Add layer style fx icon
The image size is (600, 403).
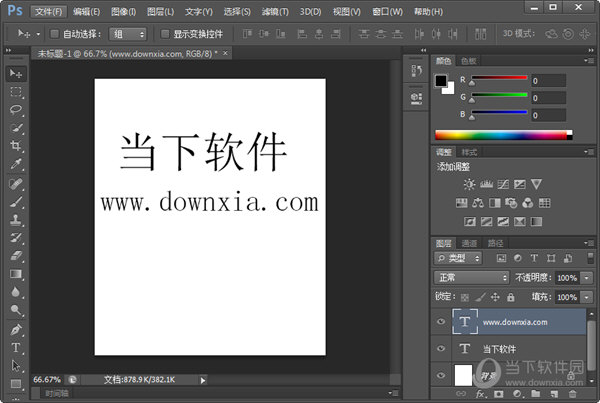(x=480, y=393)
